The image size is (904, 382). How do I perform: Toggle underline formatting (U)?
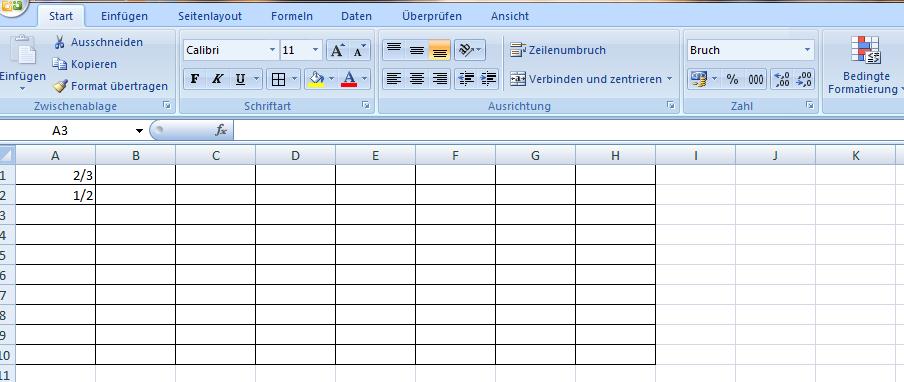click(x=240, y=79)
